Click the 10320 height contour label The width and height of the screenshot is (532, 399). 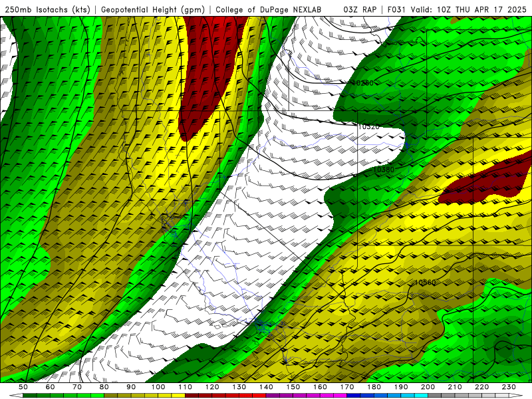[369, 127]
